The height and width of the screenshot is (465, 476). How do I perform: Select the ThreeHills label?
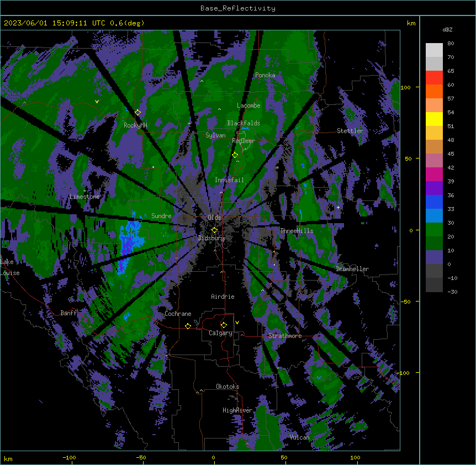297,231
